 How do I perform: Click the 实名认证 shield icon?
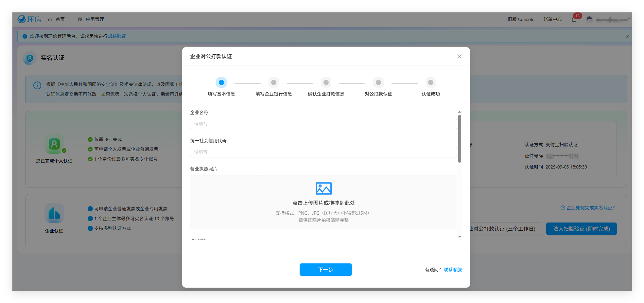pos(30,58)
